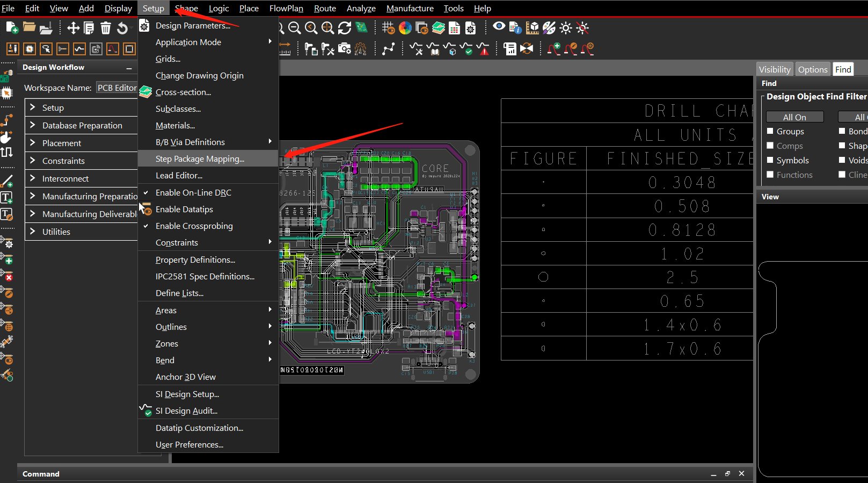
Task: Click the Zoom Out magnifier icon
Action: coord(294,28)
